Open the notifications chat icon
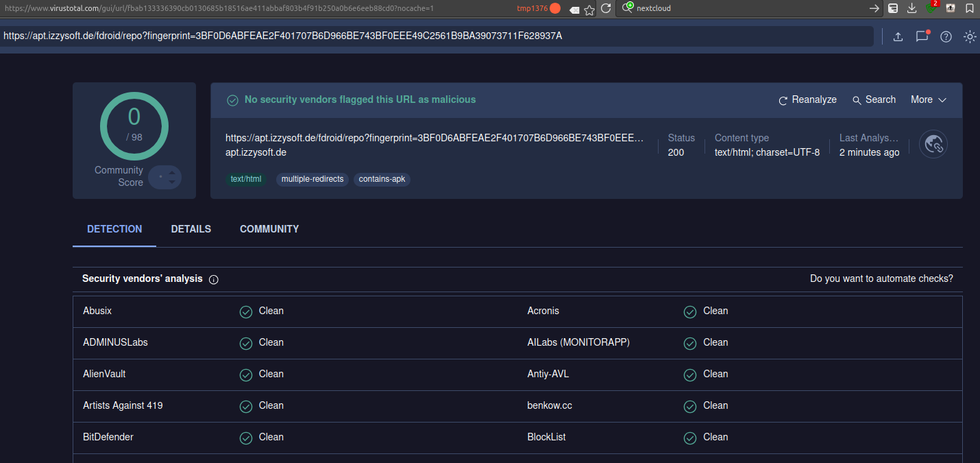The height and width of the screenshot is (463, 980). [922, 36]
